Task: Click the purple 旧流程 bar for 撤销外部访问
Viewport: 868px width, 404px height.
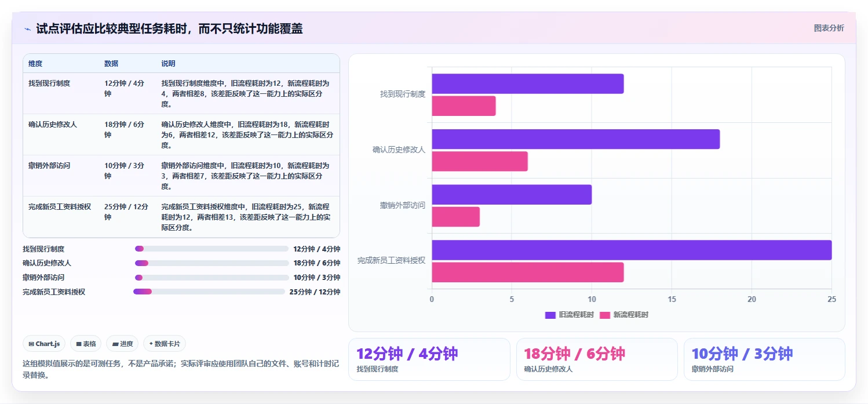Action: (512, 194)
